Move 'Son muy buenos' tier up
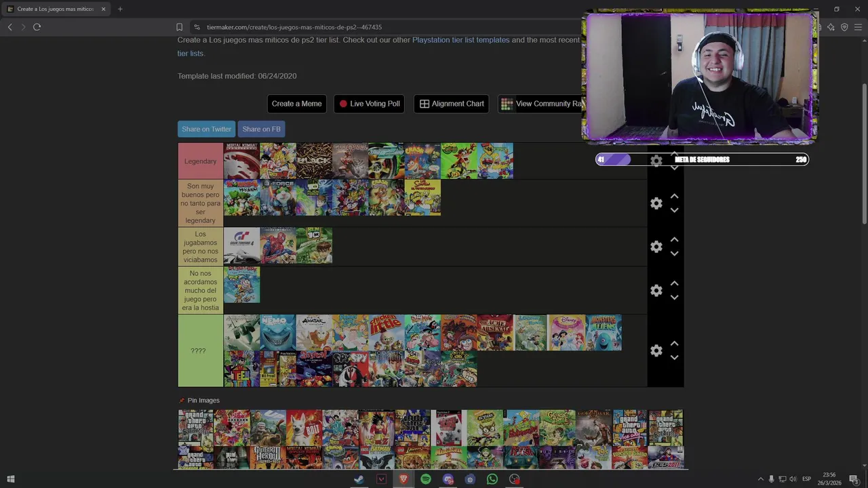The width and height of the screenshot is (868, 488). pyautogui.click(x=674, y=196)
